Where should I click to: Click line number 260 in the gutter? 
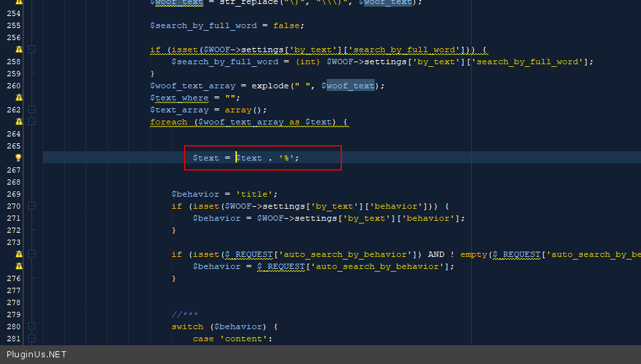coord(13,86)
